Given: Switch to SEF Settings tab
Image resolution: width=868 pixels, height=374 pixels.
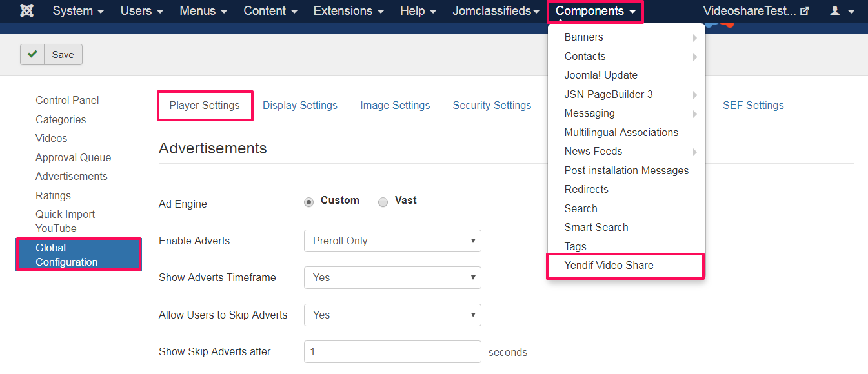Looking at the screenshot, I should click(x=753, y=106).
